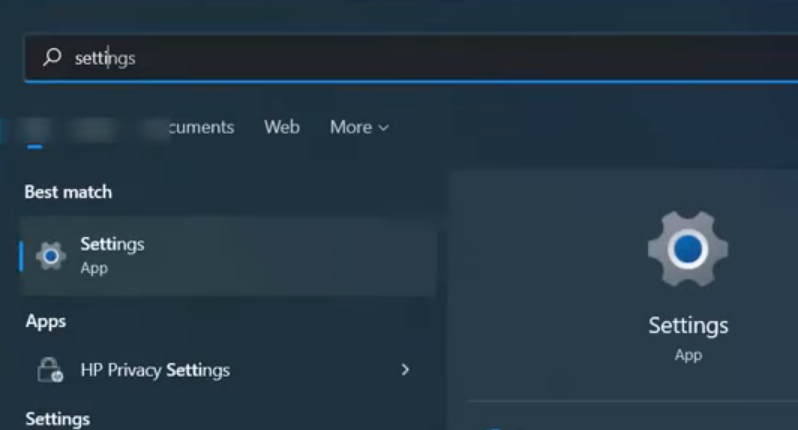This screenshot has width=798, height=430.
Task: Switch to the Web search tab
Action: 282,127
